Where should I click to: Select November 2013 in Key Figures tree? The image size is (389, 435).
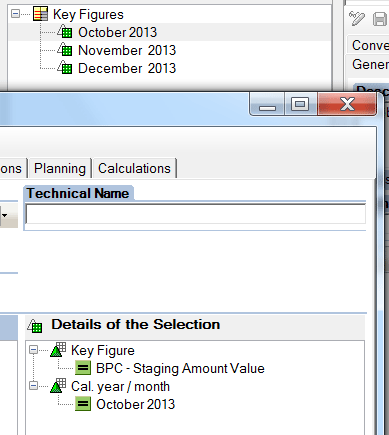127,50
